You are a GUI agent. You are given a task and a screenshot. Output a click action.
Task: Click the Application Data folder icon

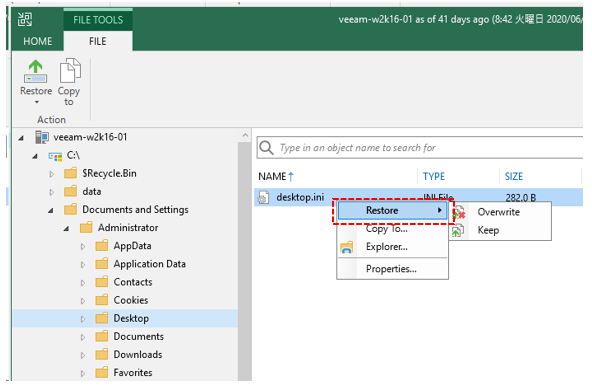102,264
